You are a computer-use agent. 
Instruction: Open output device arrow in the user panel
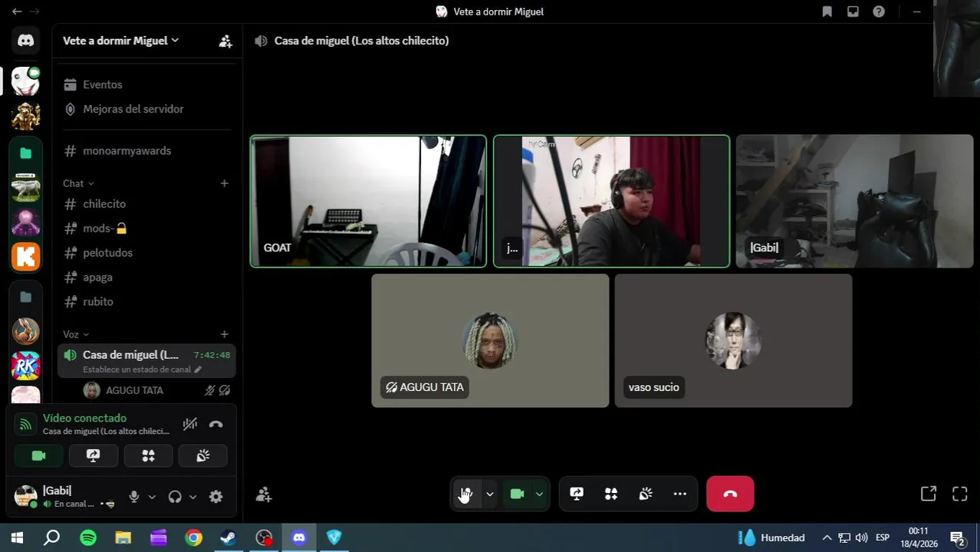coord(192,497)
